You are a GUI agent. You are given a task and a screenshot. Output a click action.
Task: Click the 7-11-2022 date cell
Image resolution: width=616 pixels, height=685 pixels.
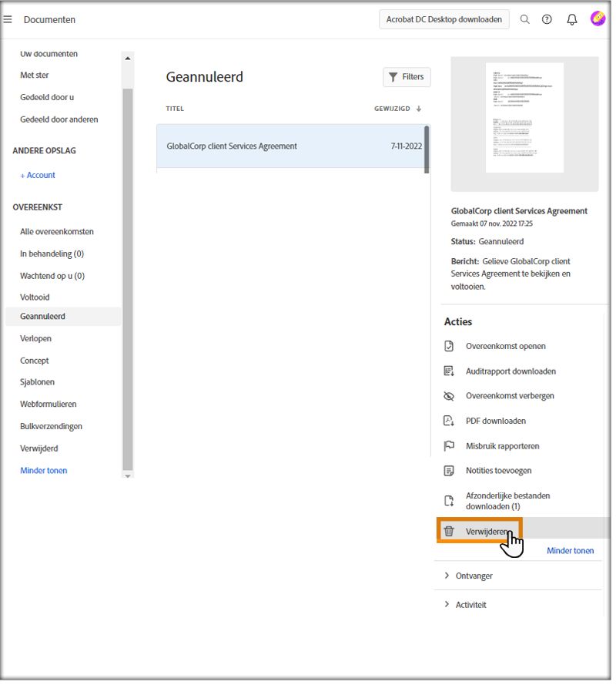point(407,146)
